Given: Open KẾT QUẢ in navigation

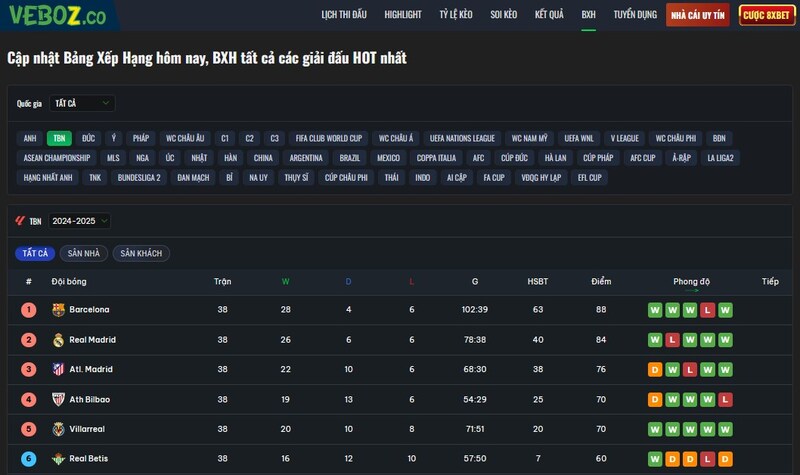Looking at the screenshot, I should (549, 15).
